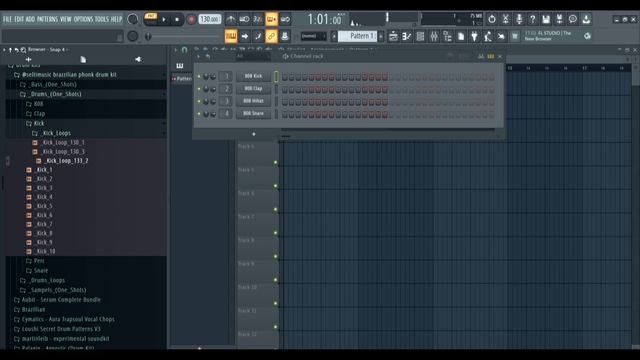The height and width of the screenshot is (360, 640).
Task: Click the download content library icon
Action: (586, 19)
